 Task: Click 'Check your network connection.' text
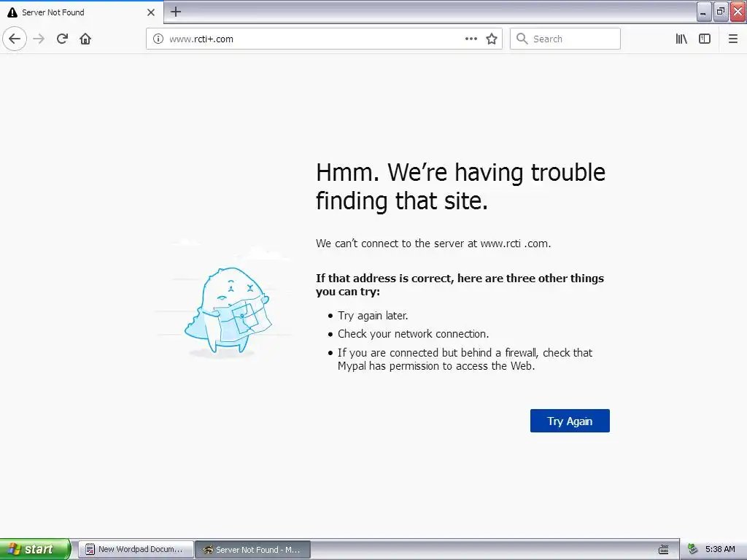(414, 334)
